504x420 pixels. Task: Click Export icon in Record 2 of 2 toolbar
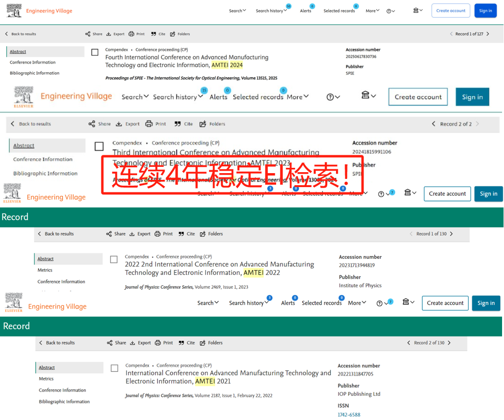(119, 124)
